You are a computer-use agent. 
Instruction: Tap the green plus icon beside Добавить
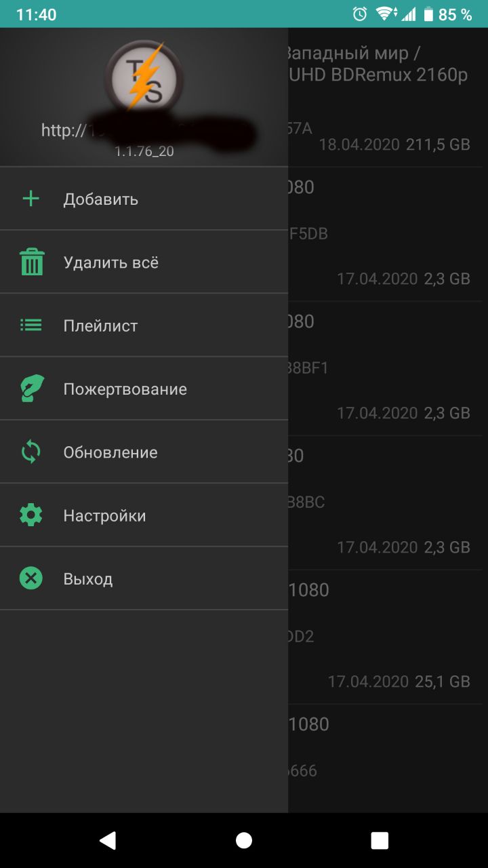[x=31, y=199]
